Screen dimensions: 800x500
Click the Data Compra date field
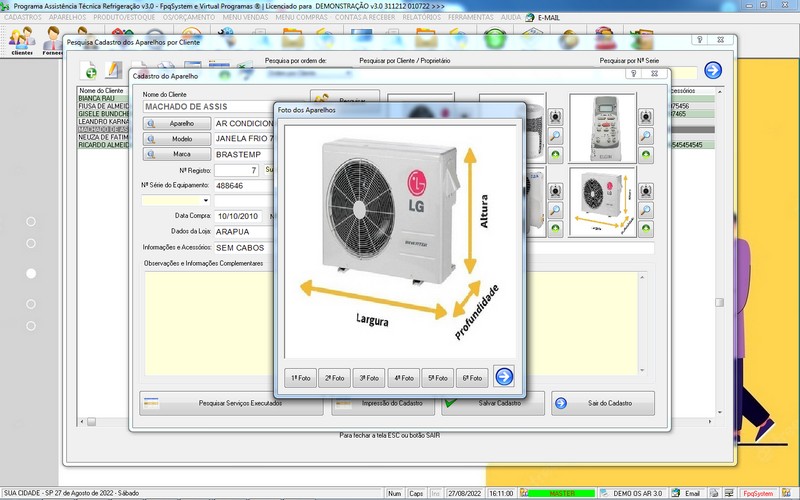click(x=238, y=216)
